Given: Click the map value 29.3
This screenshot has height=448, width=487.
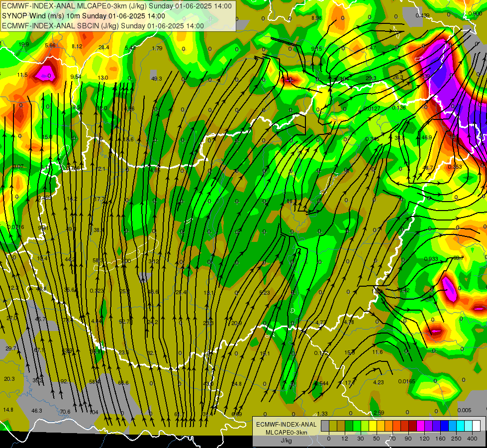Looking at the screenshot, I should pos(371,78).
